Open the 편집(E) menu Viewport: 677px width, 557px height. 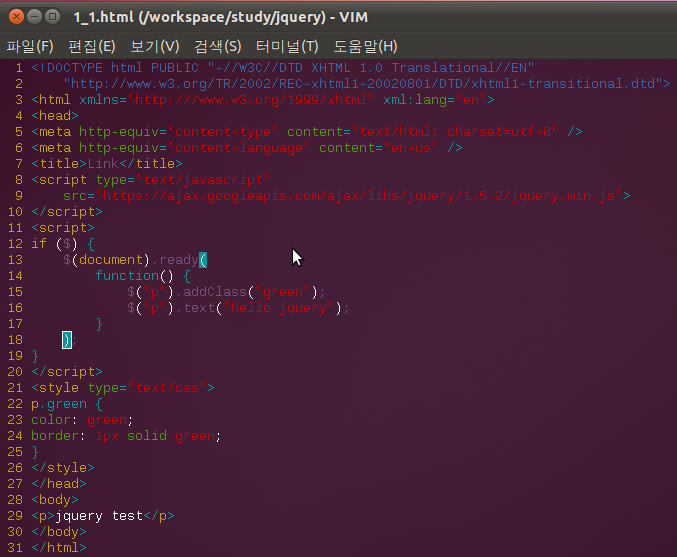coord(92,46)
